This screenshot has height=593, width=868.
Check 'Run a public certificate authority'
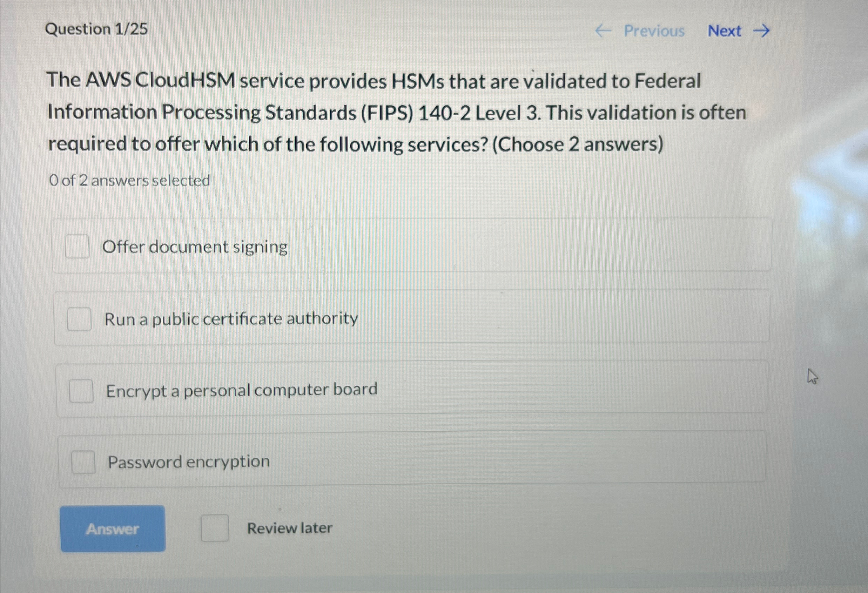point(79,318)
